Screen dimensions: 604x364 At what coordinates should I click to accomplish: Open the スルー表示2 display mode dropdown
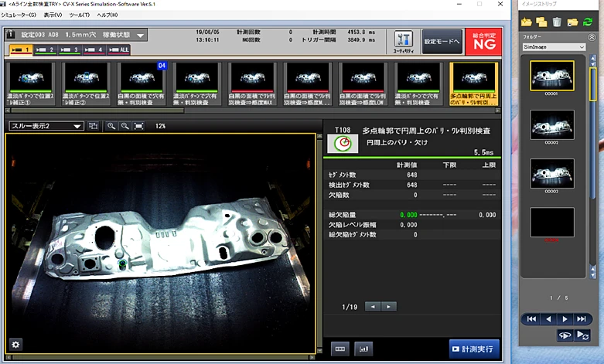click(46, 126)
